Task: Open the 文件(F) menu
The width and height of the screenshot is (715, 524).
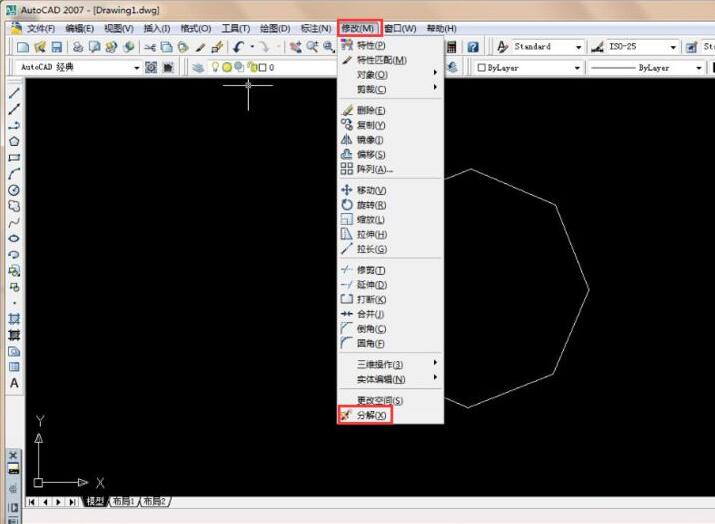Action: [41, 28]
